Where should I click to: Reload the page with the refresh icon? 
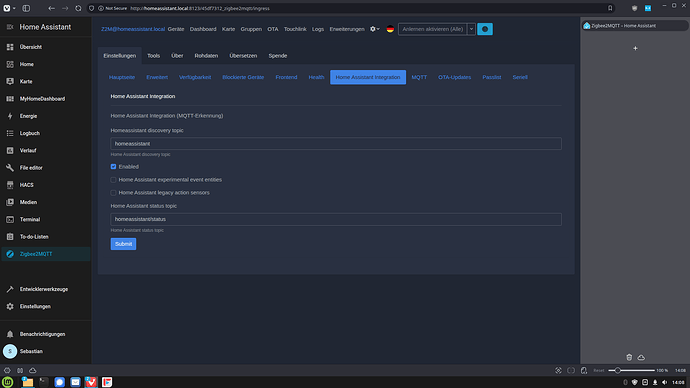click(78, 8)
